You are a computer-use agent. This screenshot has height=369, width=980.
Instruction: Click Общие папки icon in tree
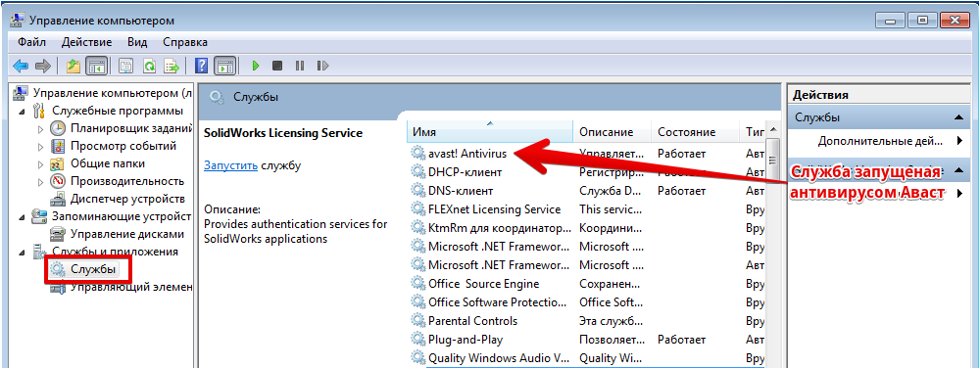(x=58, y=163)
